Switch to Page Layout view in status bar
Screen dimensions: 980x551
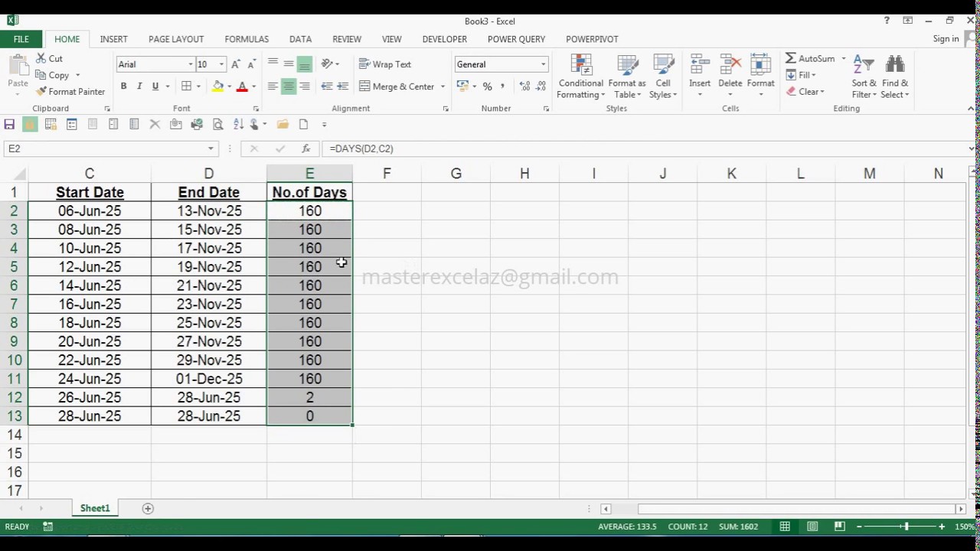[812, 527]
